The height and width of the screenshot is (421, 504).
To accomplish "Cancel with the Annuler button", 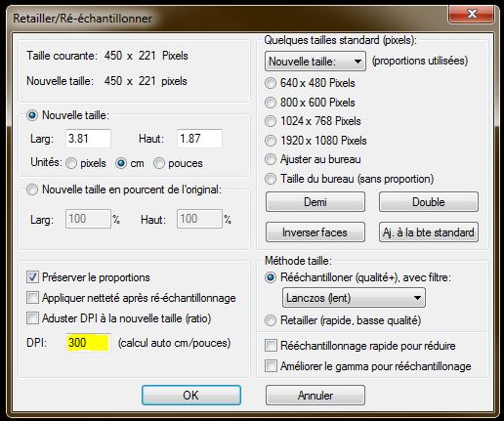I will pos(315,396).
